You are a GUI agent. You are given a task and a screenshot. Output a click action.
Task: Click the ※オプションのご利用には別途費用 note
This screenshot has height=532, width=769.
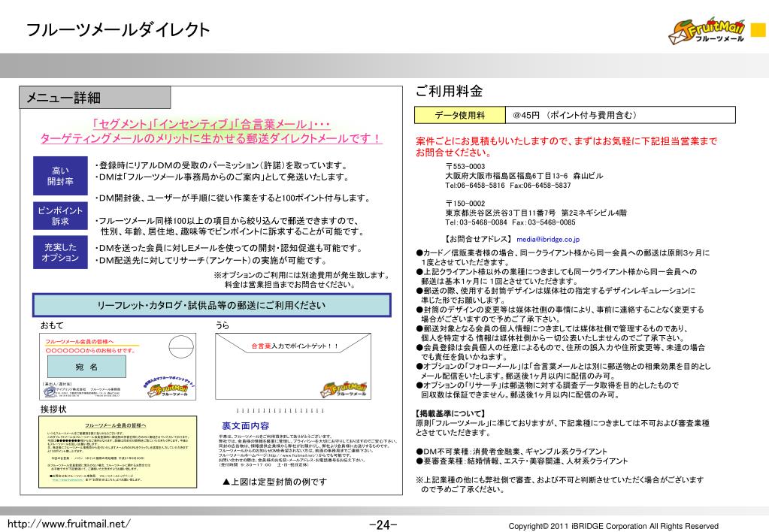click(302, 280)
